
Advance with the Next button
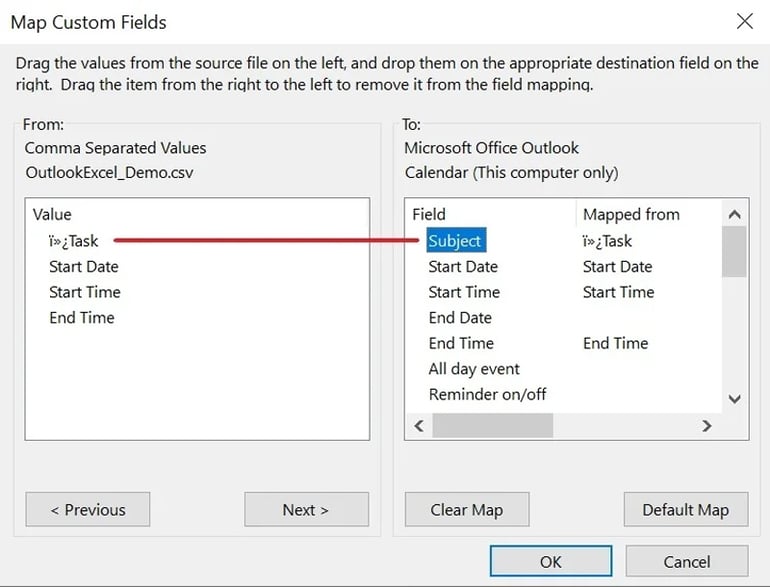click(x=306, y=509)
